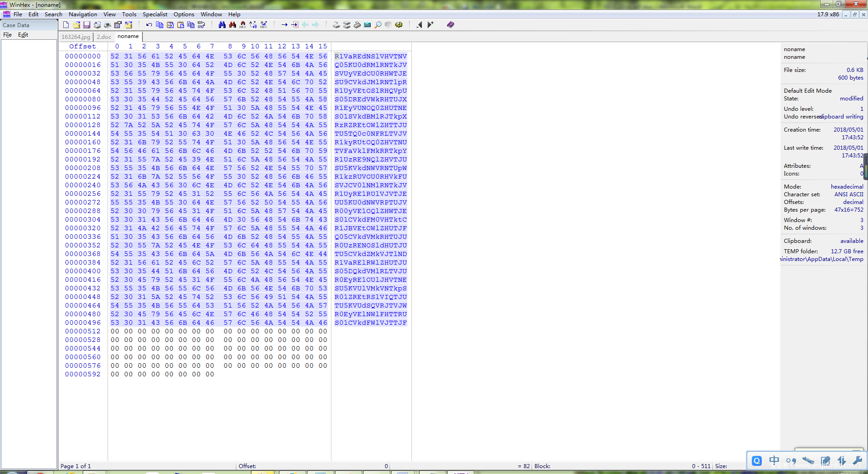Switch to the 2.doc tab
Viewport: 868px width, 474px height.
tap(104, 37)
